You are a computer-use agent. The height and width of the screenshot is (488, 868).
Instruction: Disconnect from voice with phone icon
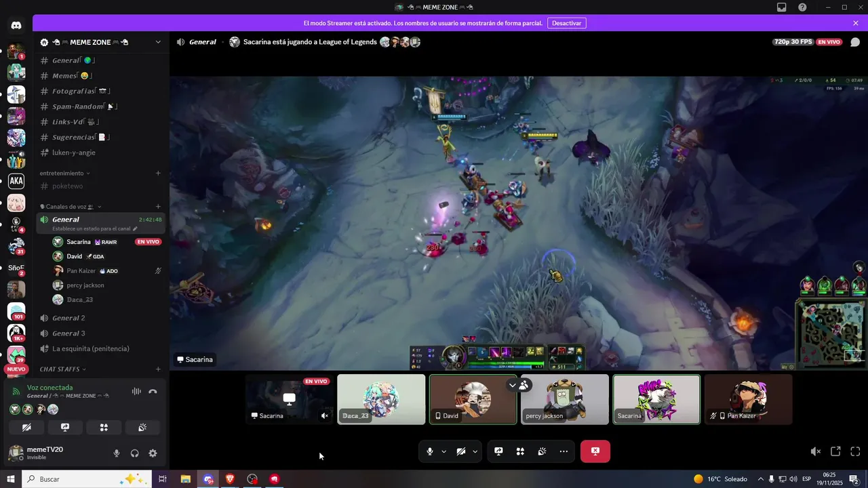coord(153,391)
